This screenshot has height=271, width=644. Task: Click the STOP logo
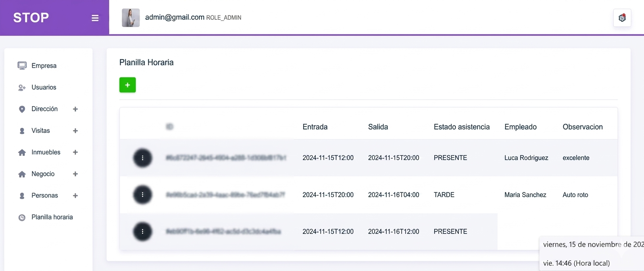(x=31, y=18)
